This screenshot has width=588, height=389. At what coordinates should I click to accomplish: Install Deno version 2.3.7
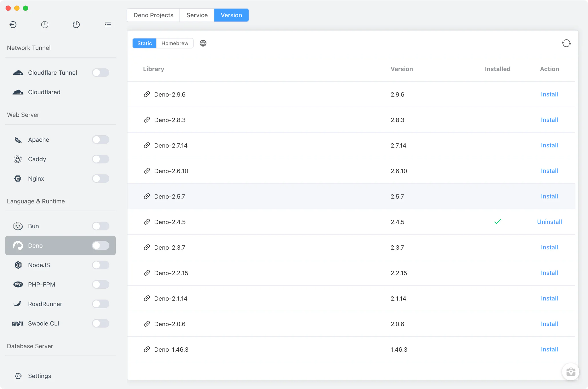click(x=549, y=247)
